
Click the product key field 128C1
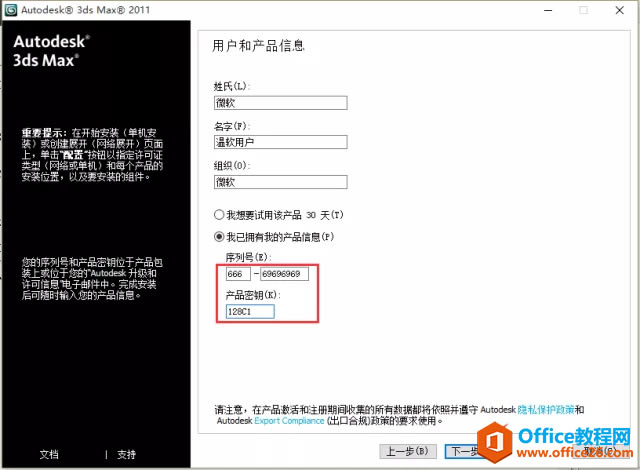point(250,312)
